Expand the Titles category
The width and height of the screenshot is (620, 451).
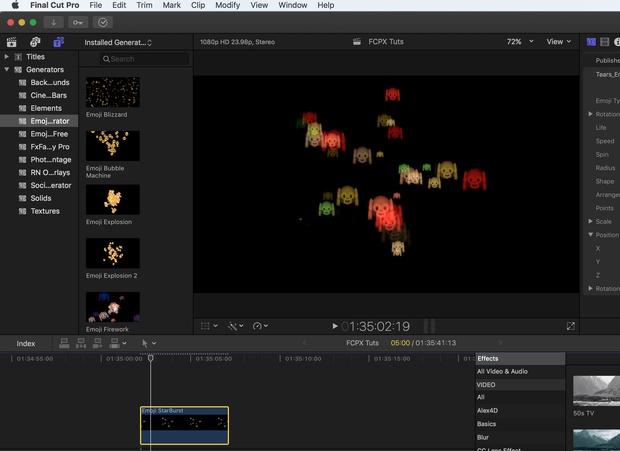[x=7, y=57]
